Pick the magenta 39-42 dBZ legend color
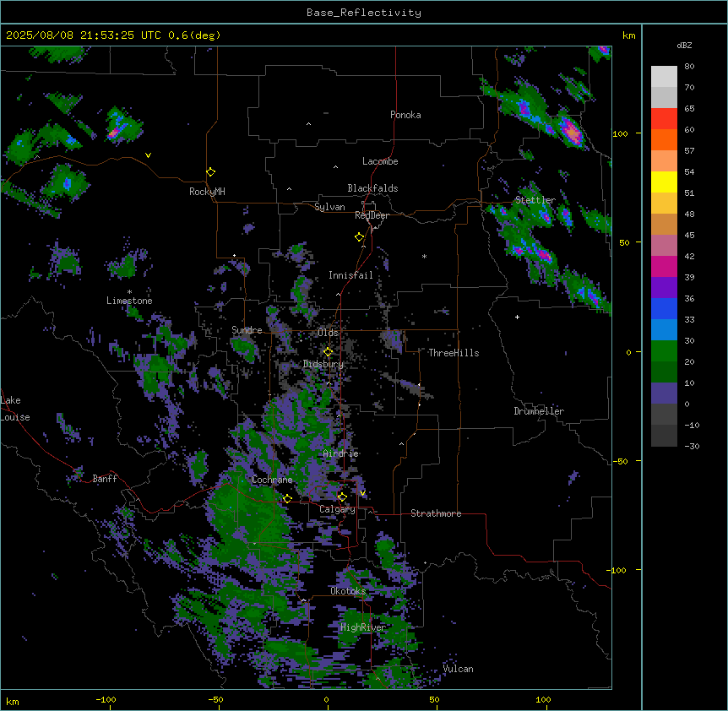728x711 pixels. pyautogui.click(x=664, y=266)
